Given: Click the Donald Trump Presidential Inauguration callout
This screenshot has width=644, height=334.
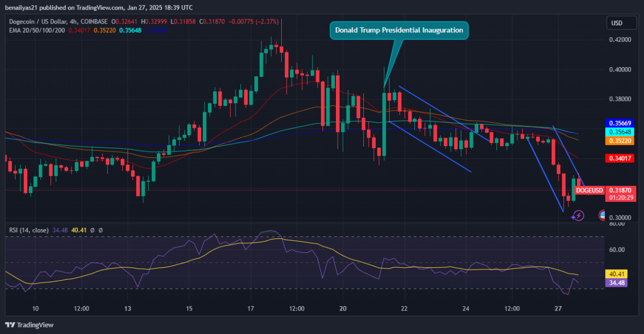Looking at the screenshot, I should coord(399,31).
